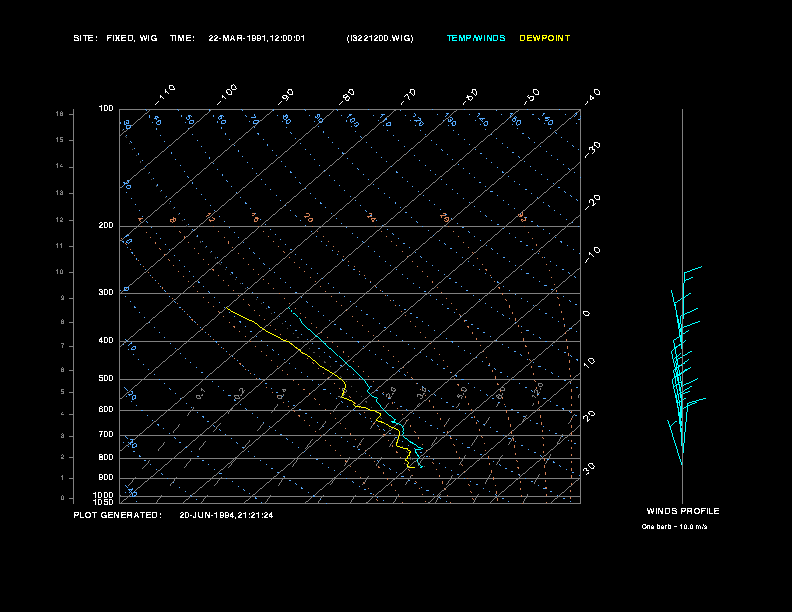This screenshot has height=612, width=792.
Task: Click the -100 isotherm label at top
Action: 227,95
